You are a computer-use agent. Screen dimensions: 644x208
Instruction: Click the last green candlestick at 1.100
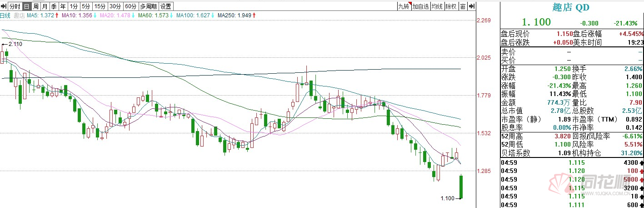[461, 187]
